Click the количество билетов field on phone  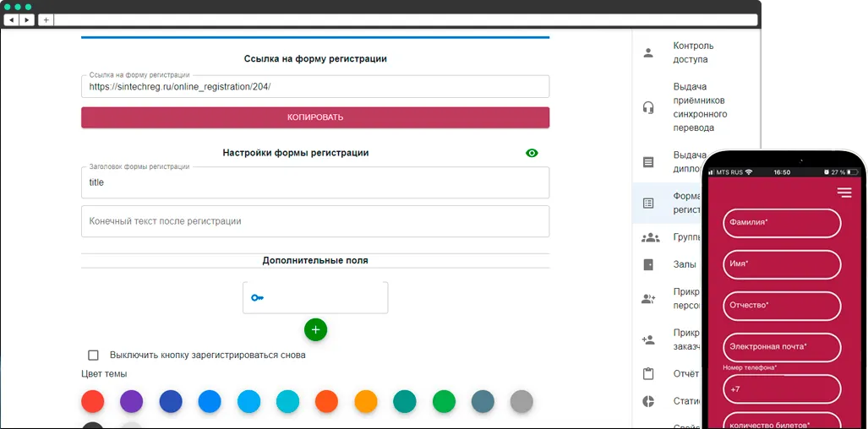pos(782,421)
